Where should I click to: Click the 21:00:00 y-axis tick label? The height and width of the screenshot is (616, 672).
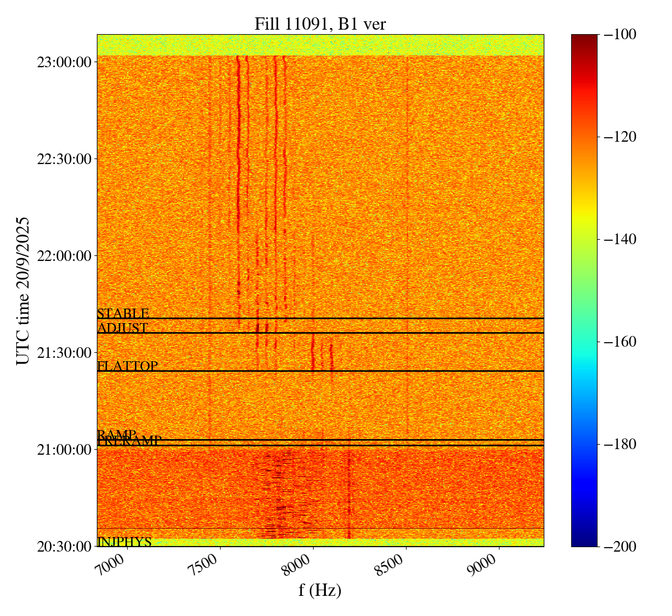coord(64,449)
